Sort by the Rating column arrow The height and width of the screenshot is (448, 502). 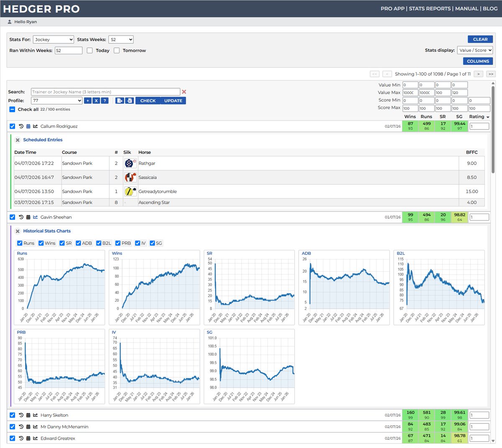[488, 117]
